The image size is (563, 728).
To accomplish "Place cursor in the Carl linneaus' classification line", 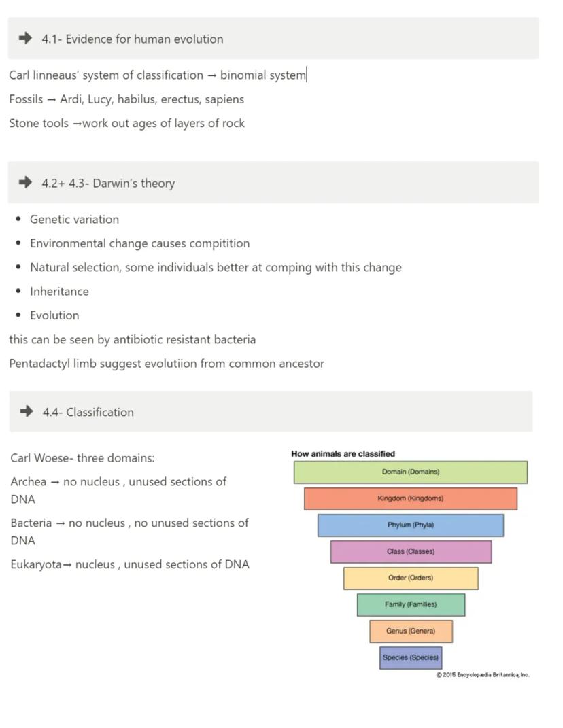I will pyautogui.click(x=157, y=75).
